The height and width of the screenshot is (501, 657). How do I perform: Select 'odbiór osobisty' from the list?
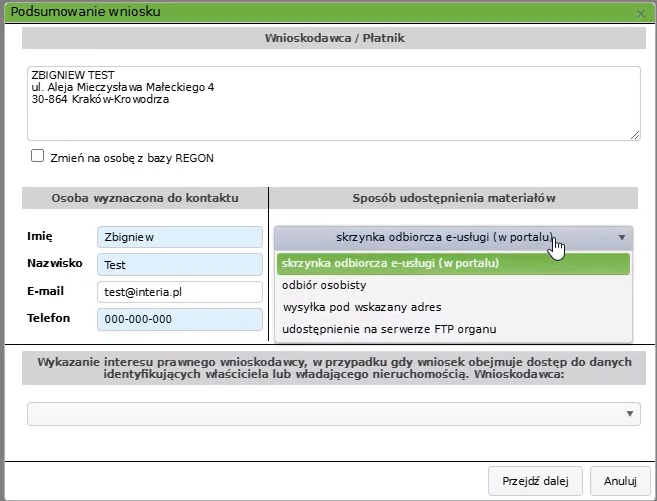click(x=453, y=285)
